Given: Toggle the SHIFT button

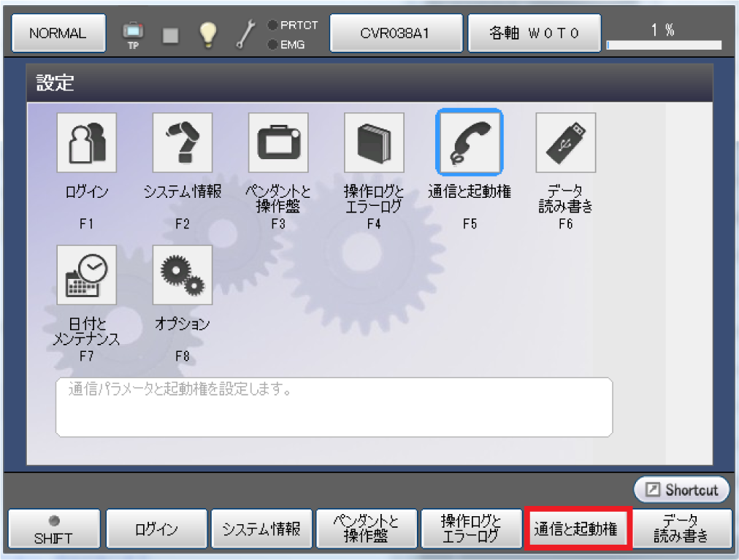Looking at the screenshot, I should [53, 529].
